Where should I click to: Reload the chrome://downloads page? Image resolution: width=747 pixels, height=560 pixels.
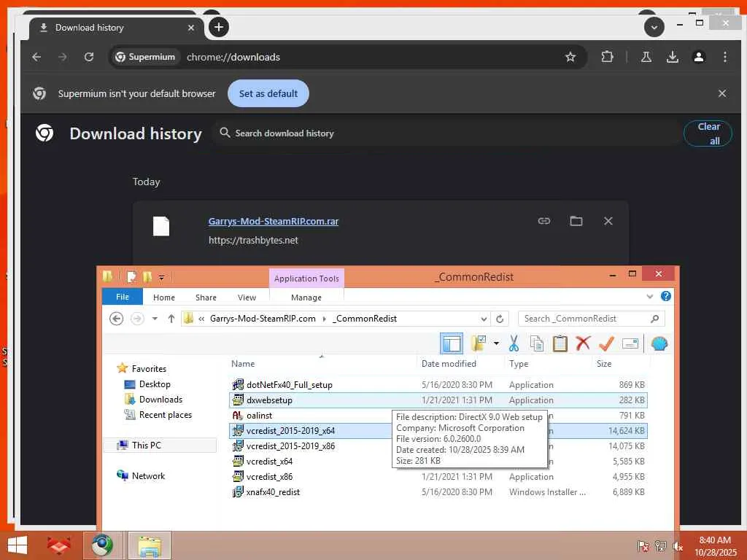tap(88, 57)
